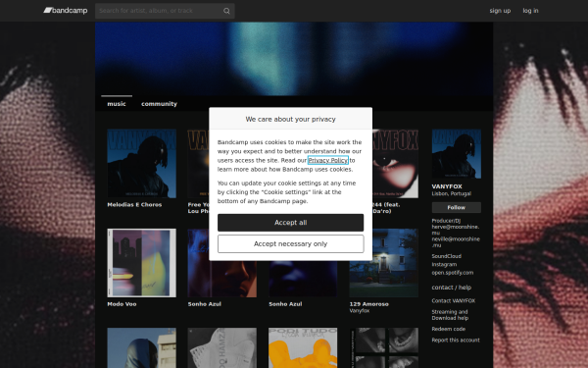588x368 pixels.
Task: Open the open.spotify.com link
Action: 452,273
